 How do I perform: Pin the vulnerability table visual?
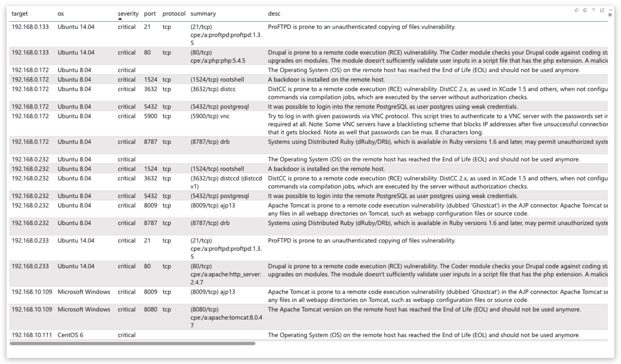[x=576, y=10]
